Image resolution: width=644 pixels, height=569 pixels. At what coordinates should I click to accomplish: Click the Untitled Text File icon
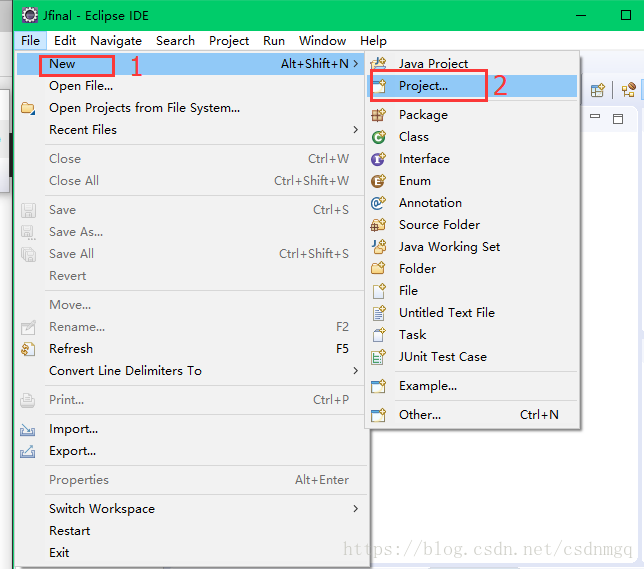tap(379, 313)
